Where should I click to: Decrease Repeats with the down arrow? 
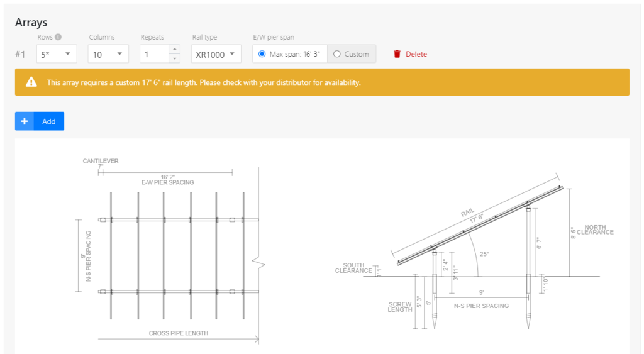(x=174, y=58)
